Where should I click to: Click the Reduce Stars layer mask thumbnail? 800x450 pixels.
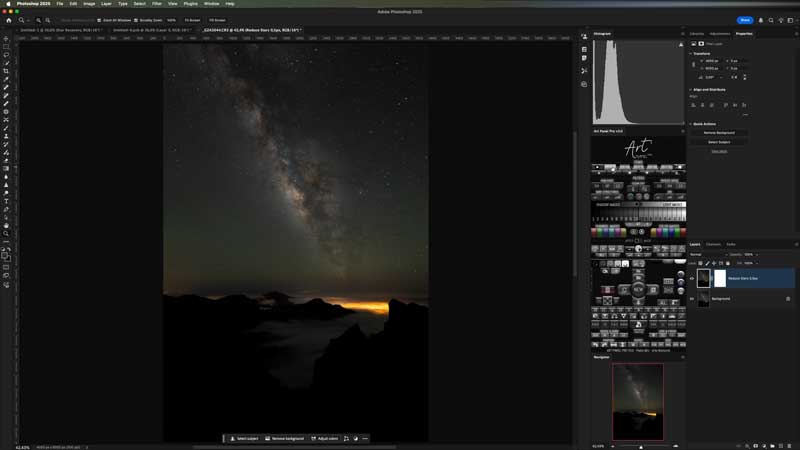(718, 278)
